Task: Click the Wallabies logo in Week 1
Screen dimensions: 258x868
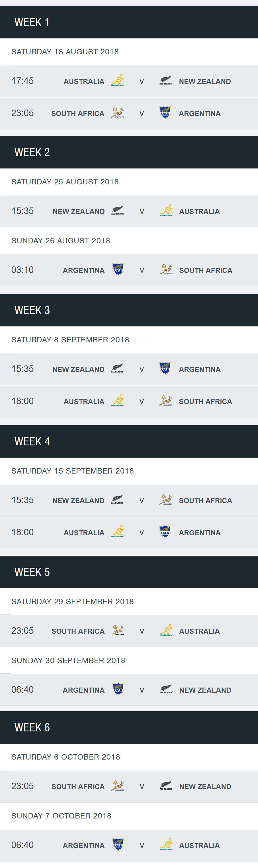Action: click(x=117, y=81)
